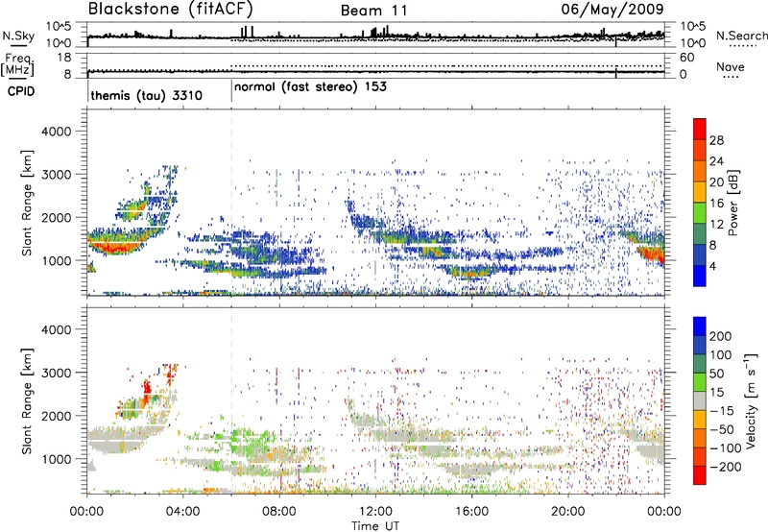Click the "Blackstone (fitACF)" plot title

(x=171, y=9)
